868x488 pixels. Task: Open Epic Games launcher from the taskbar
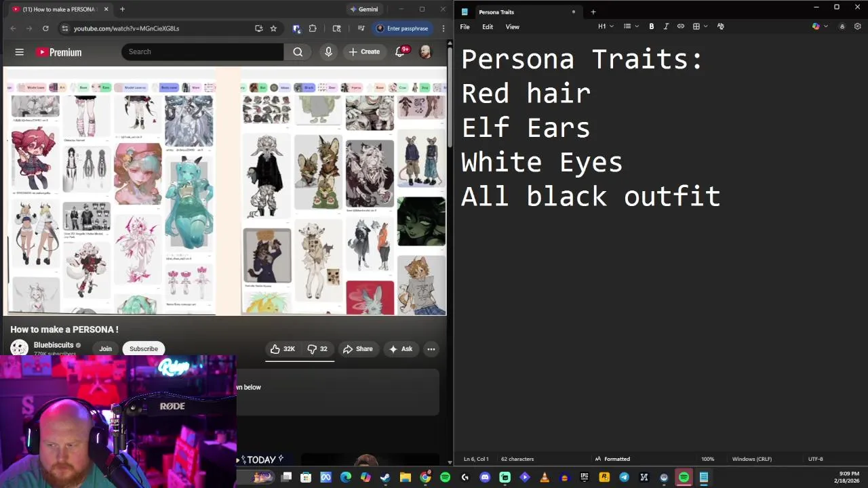(x=585, y=477)
